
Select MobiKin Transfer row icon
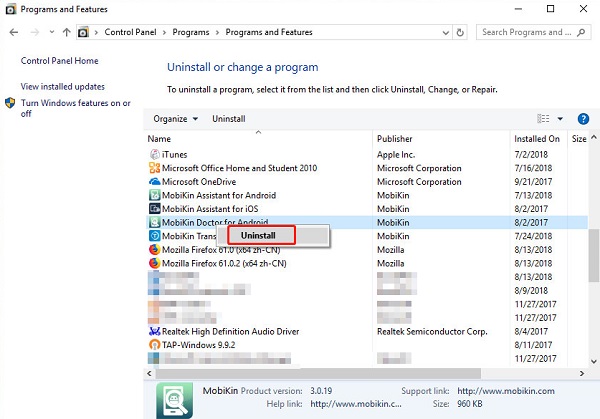pyautogui.click(x=154, y=236)
